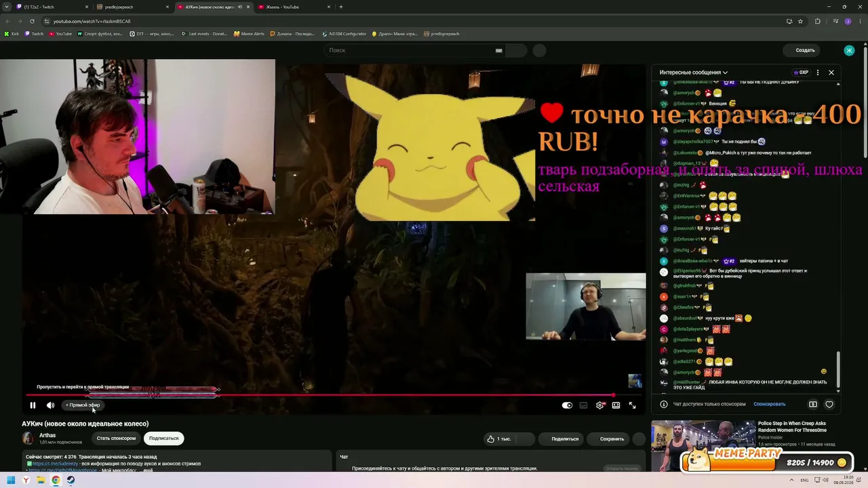Expand the tab search dropdown
Viewport: 868px width, 488px height.
coord(6,7)
